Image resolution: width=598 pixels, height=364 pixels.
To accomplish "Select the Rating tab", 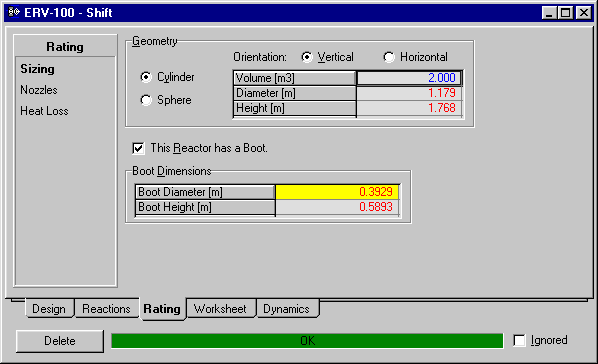I will click(162, 309).
